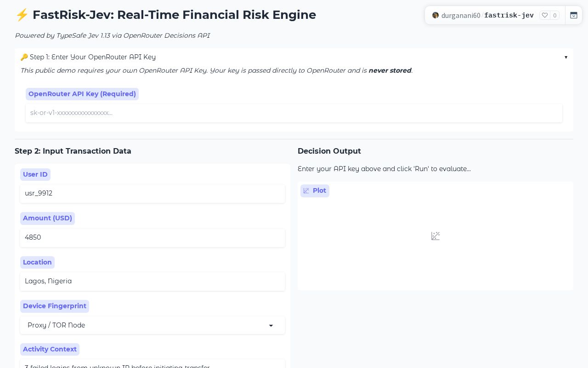Click the 'User ID' label
The width and height of the screenshot is (588, 368).
pyautogui.click(x=35, y=174)
